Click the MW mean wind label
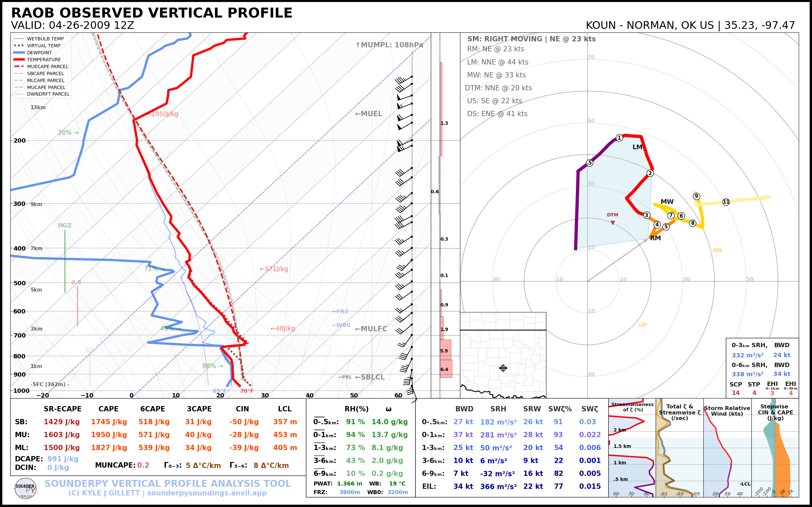The height and width of the screenshot is (507, 812). tap(667, 202)
